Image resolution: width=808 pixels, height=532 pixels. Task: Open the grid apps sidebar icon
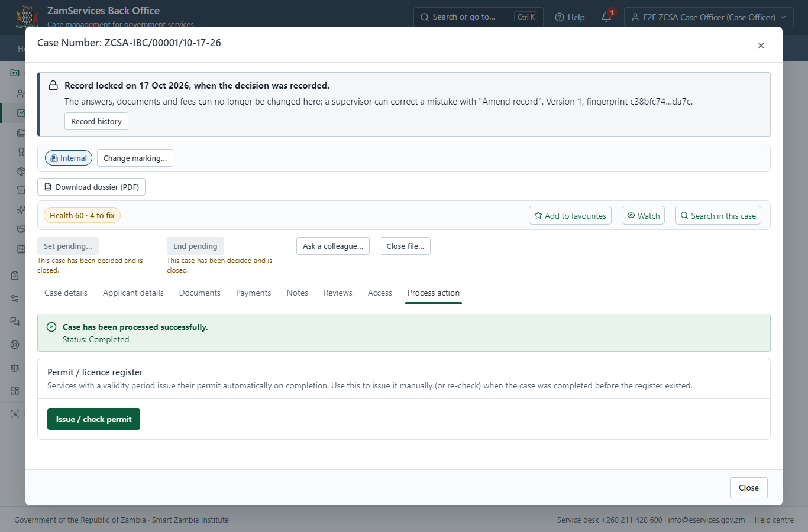[x=15, y=391]
